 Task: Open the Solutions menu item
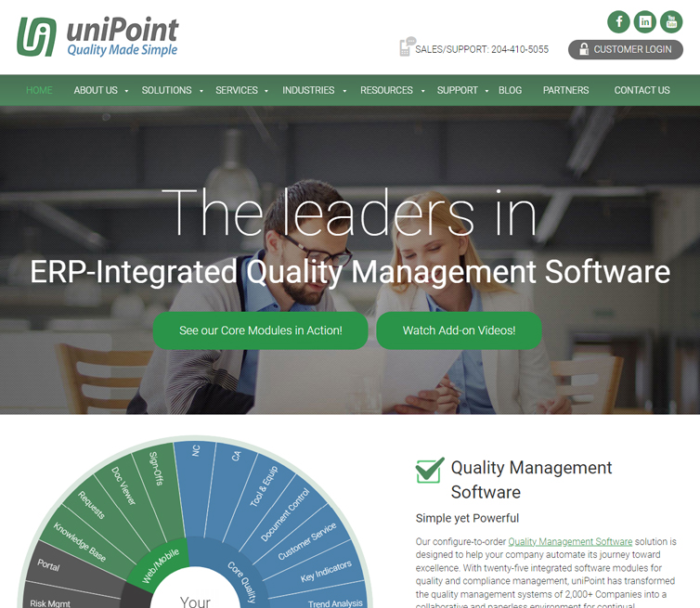click(x=166, y=90)
